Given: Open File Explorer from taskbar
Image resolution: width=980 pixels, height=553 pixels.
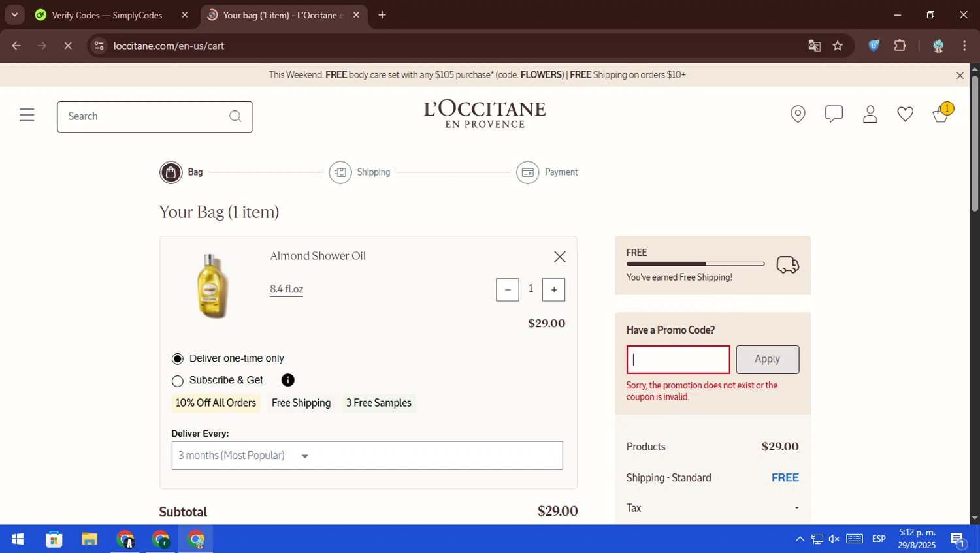Looking at the screenshot, I should 90,539.
